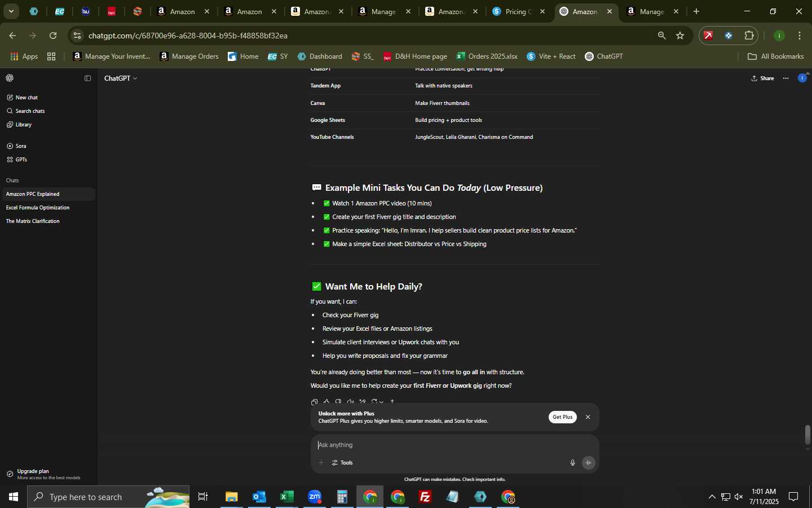Play the response with read aloud
812x508 pixels.
(x=350, y=402)
